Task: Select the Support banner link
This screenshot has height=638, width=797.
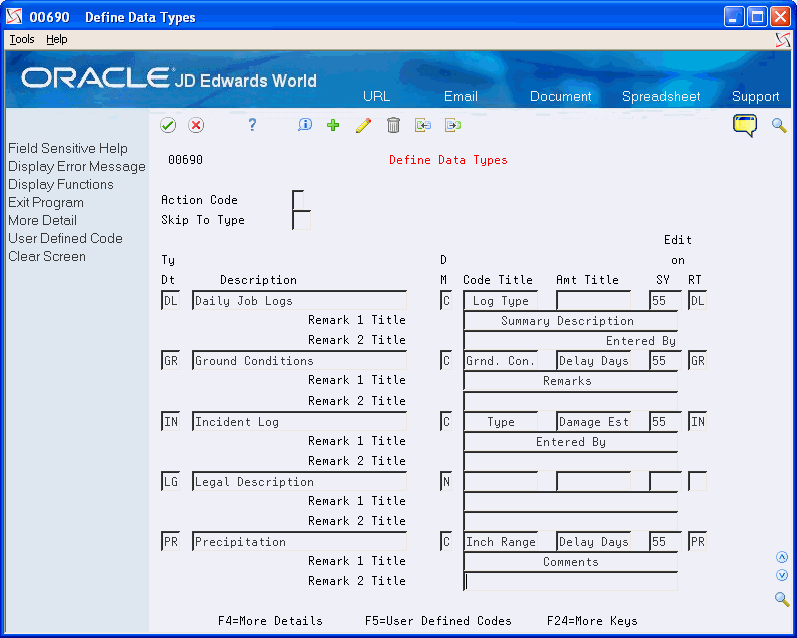Action: 755,96
